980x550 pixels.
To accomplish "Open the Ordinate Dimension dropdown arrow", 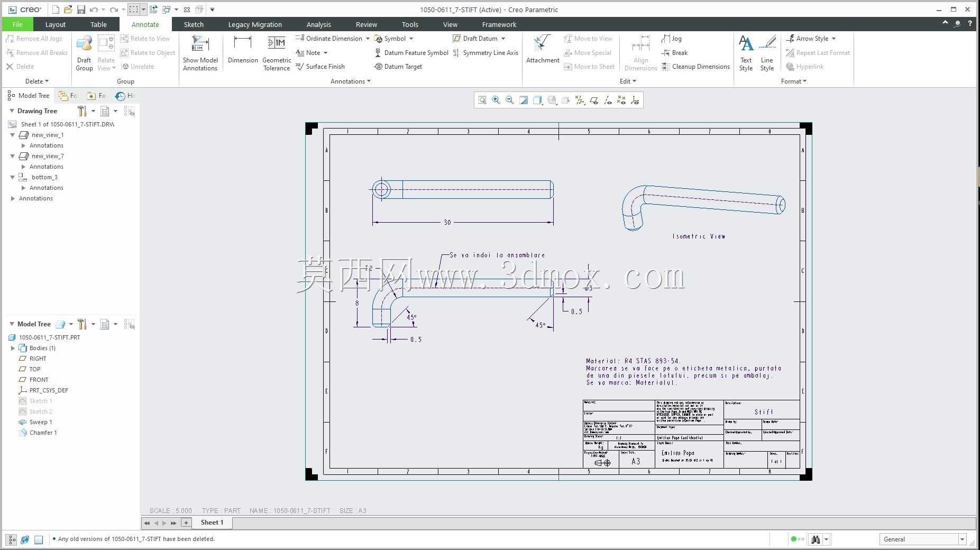I will coord(368,39).
